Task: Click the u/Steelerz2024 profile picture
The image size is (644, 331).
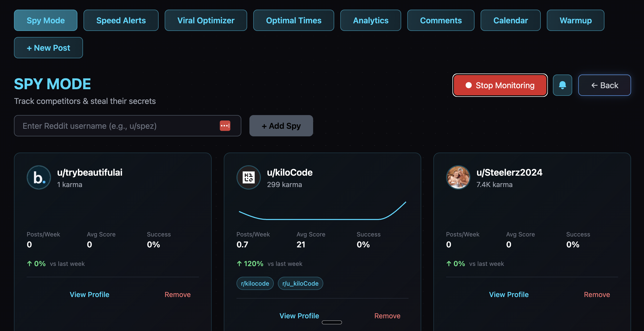Action: tap(458, 177)
